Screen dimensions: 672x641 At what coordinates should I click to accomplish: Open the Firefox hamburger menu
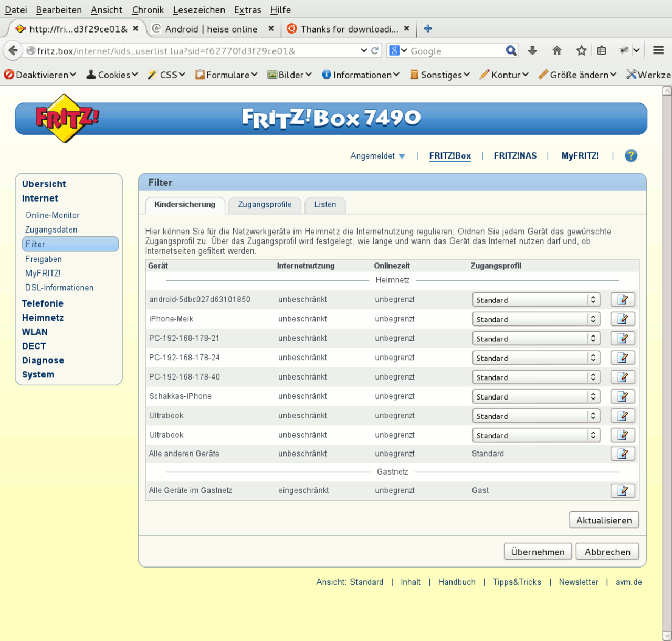click(x=658, y=51)
